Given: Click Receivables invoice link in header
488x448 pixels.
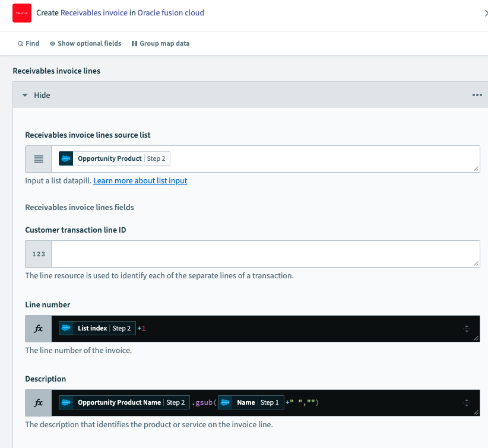Looking at the screenshot, I should click(94, 12).
